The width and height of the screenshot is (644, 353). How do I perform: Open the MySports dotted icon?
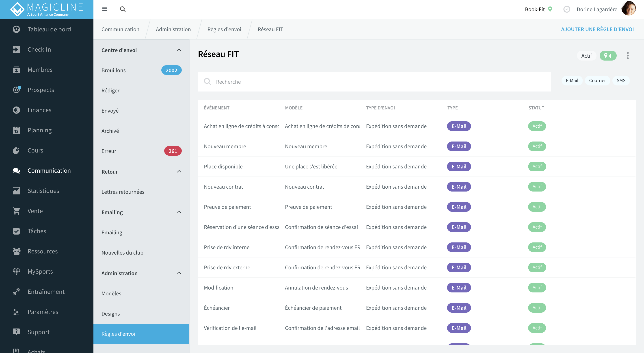16,271
